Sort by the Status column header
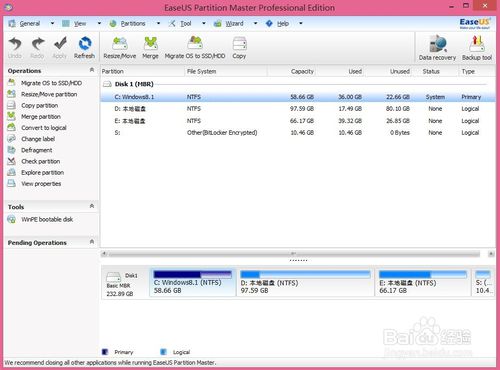The height and width of the screenshot is (370, 500). click(x=435, y=71)
